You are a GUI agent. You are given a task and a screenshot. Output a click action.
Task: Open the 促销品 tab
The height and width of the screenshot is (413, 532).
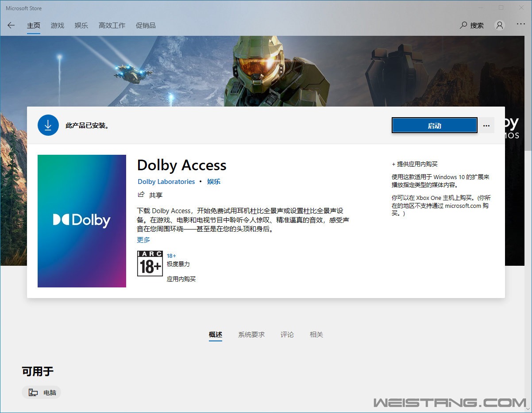click(x=146, y=26)
